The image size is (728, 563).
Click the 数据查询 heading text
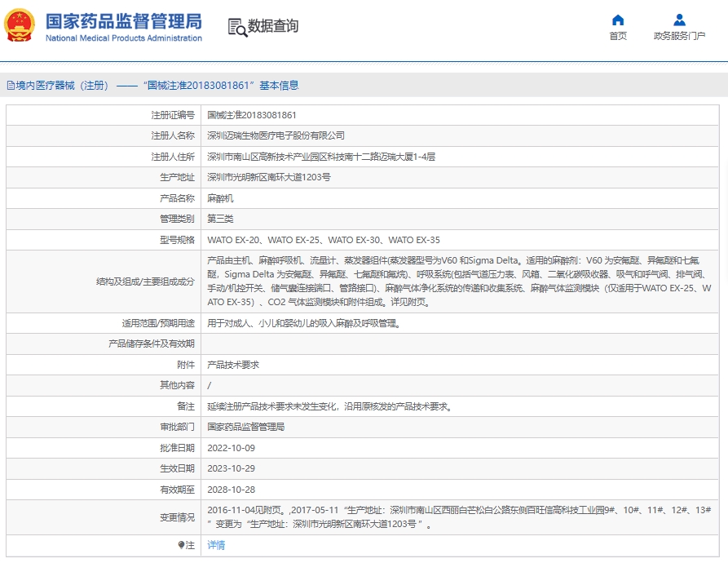[273, 26]
